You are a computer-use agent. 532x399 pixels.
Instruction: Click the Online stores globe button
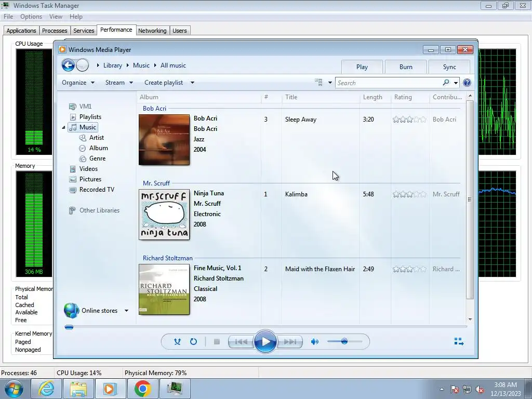[x=72, y=311]
